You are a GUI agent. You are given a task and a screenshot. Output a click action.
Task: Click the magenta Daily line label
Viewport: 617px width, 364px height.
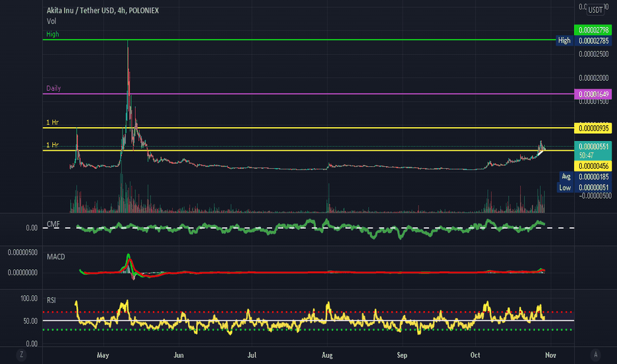[54, 88]
